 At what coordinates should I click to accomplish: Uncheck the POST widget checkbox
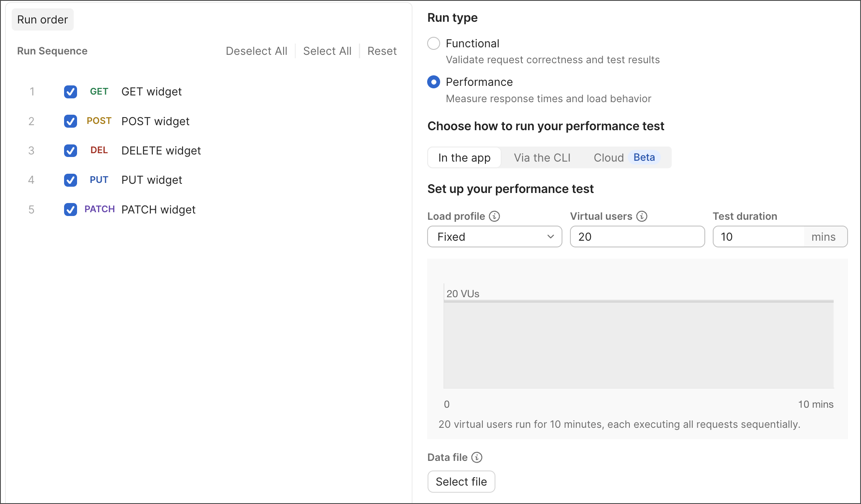pyautogui.click(x=70, y=121)
